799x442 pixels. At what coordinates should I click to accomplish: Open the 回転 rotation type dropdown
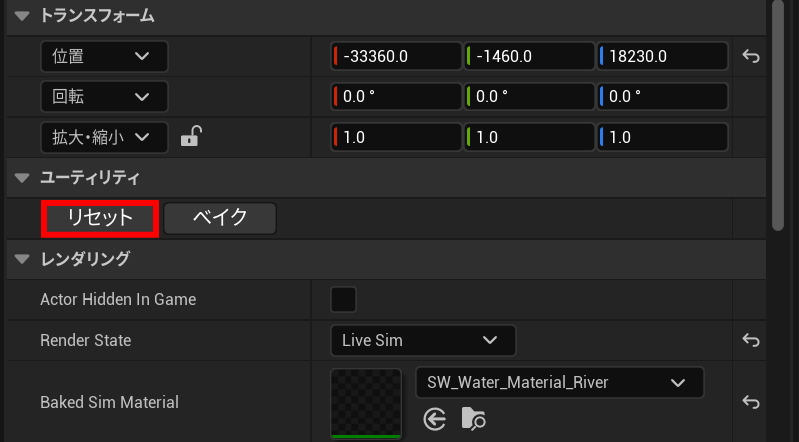[x=104, y=97]
